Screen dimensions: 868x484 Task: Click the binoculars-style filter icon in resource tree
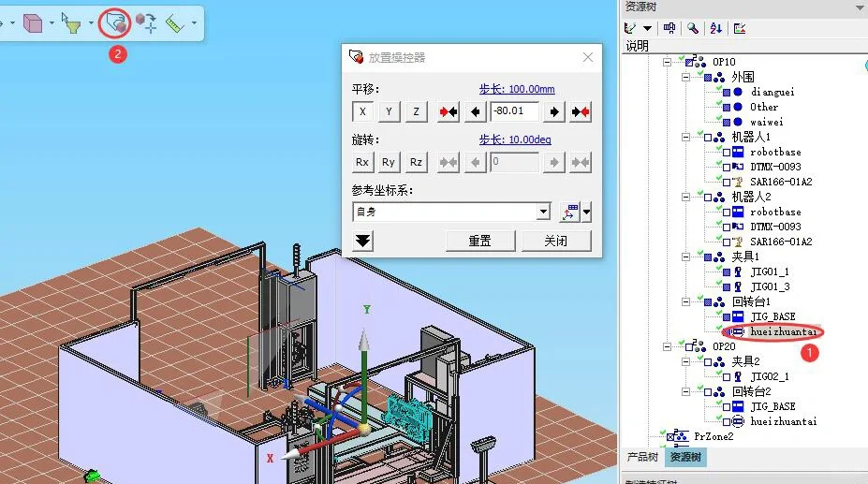click(669, 28)
